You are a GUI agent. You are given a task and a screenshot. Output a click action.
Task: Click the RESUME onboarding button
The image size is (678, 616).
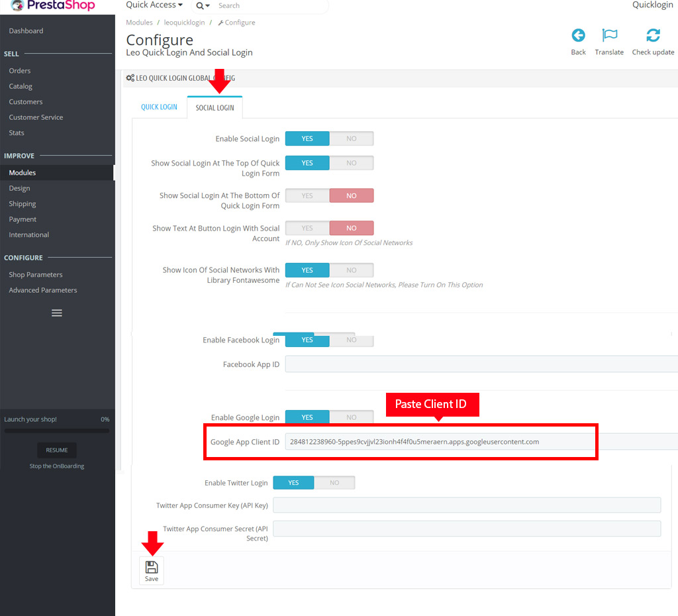point(57,450)
